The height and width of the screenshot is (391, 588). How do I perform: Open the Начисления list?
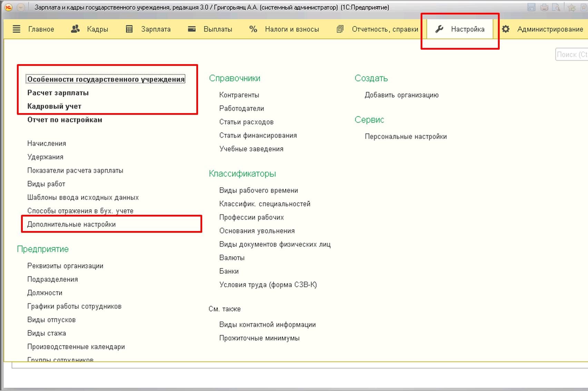[x=47, y=143]
